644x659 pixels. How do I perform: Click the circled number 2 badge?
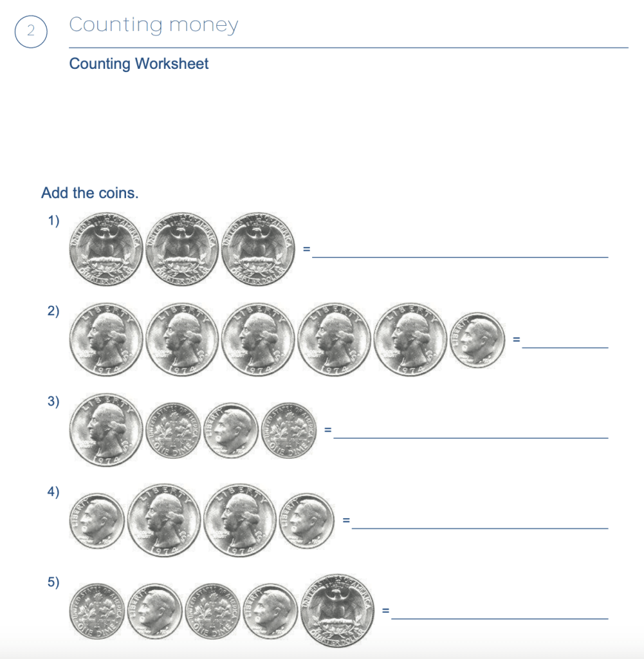[31, 32]
